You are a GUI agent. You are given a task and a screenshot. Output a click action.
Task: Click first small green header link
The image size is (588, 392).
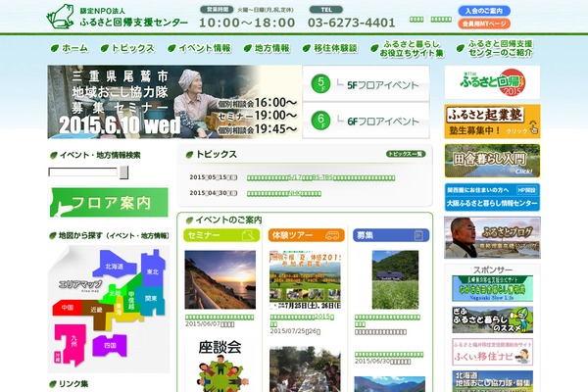click(416, 20)
